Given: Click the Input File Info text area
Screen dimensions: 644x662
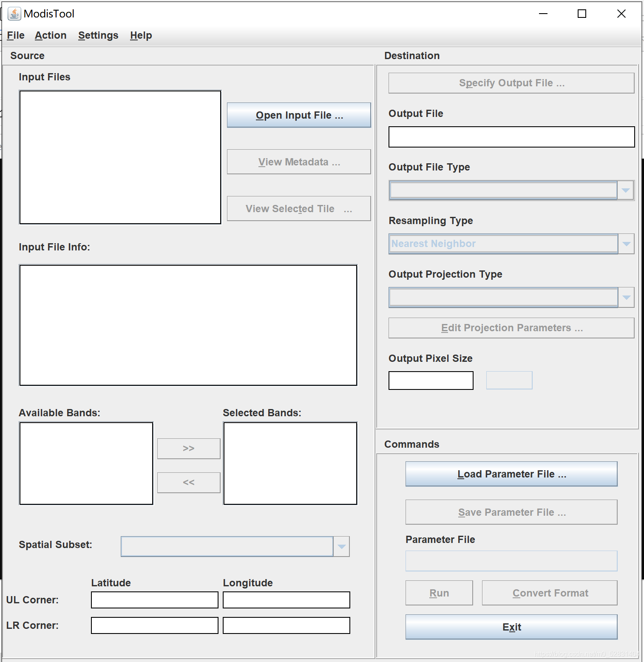Looking at the screenshot, I should [x=188, y=325].
